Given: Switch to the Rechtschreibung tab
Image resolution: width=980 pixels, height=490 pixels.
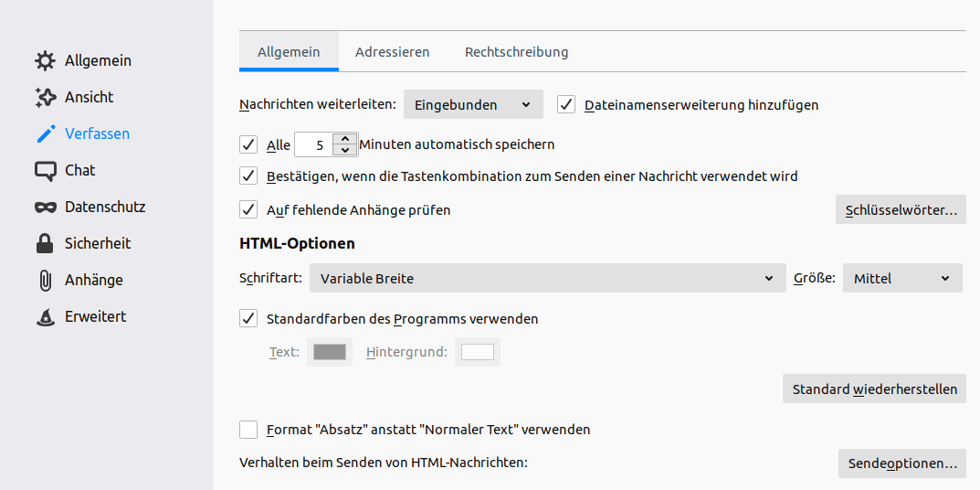Looking at the screenshot, I should click(516, 52).
